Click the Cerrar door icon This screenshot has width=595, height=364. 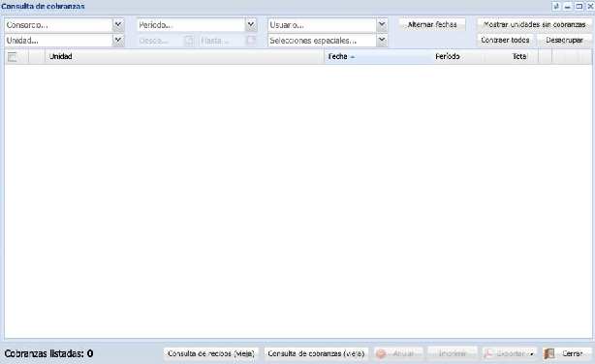549,353
